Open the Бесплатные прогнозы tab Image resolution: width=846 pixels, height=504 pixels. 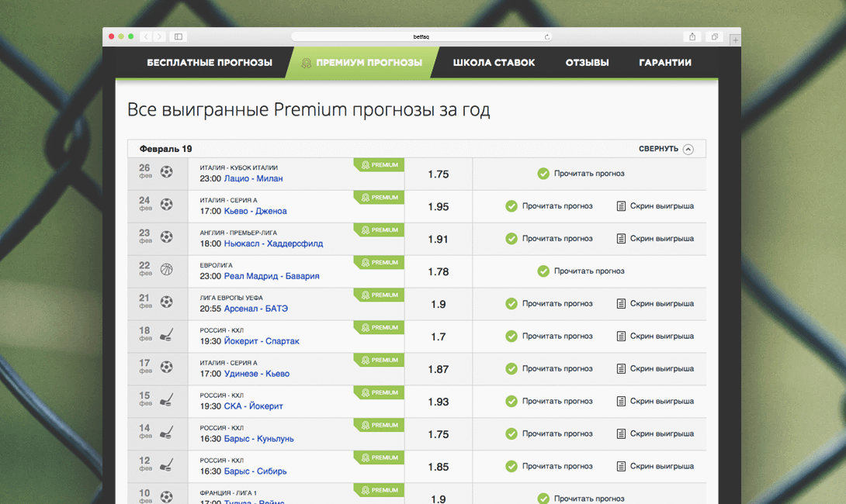[x=210, y=63]
